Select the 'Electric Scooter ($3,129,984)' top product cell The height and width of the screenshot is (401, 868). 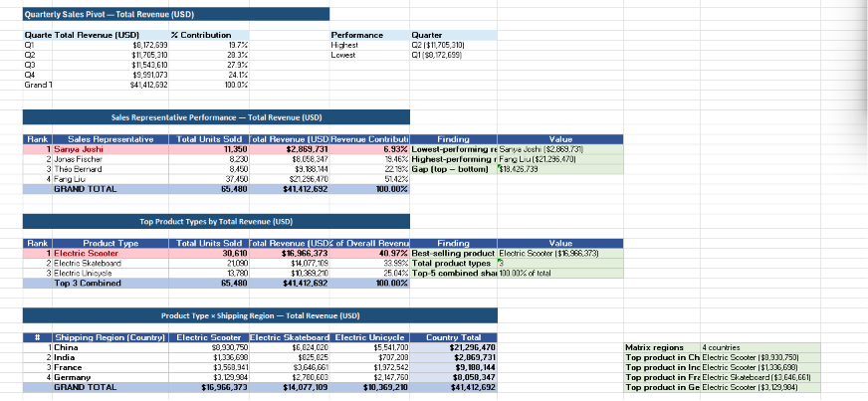(760, 388)
